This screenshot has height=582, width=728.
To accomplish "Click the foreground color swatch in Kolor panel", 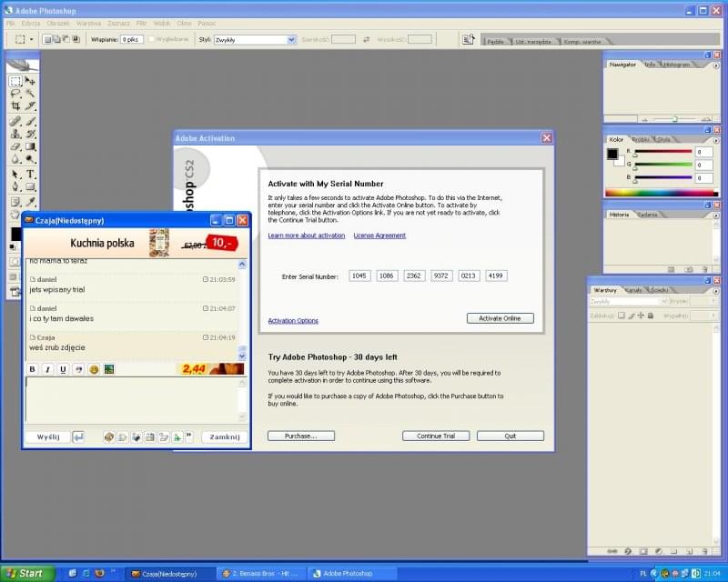I will 612,154.
